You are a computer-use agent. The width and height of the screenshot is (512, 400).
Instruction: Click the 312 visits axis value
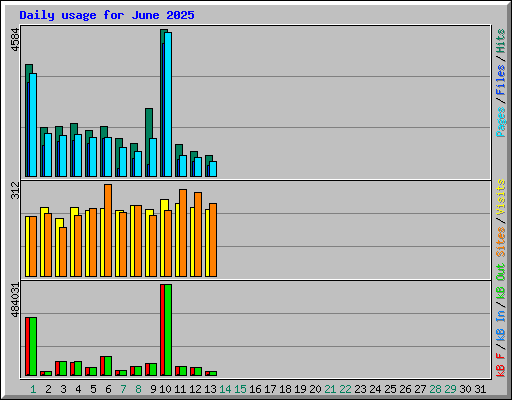pos(15,190)
